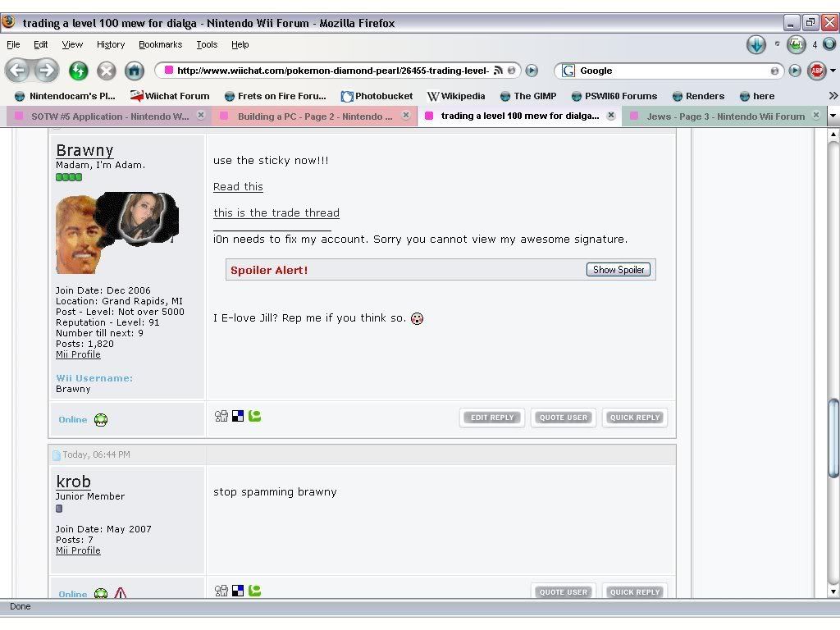Viewport: 840px width, 630px height.
Task: Click the EDIT REPLY button
Action: [492, 418]
